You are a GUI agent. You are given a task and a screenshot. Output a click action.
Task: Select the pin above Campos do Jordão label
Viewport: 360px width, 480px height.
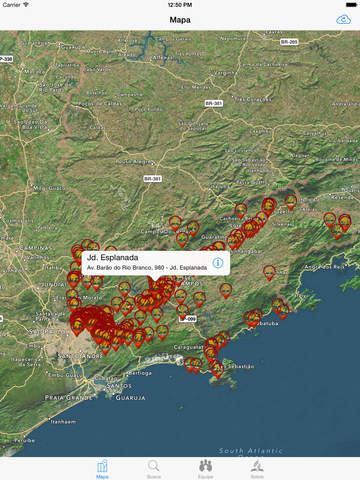point(175,224)
